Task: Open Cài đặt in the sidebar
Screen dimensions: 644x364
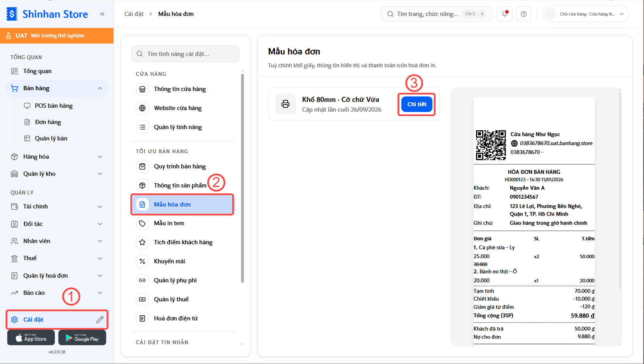Action: (x=57, y=320)
